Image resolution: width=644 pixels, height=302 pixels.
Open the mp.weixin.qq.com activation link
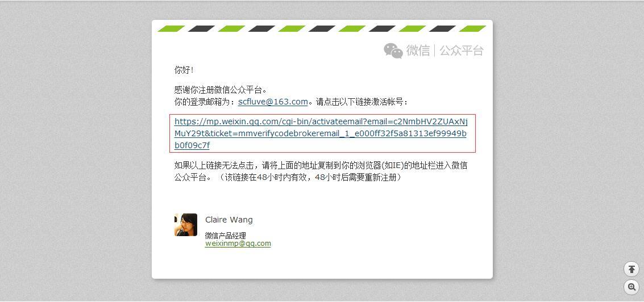click(x=321, y=133)
